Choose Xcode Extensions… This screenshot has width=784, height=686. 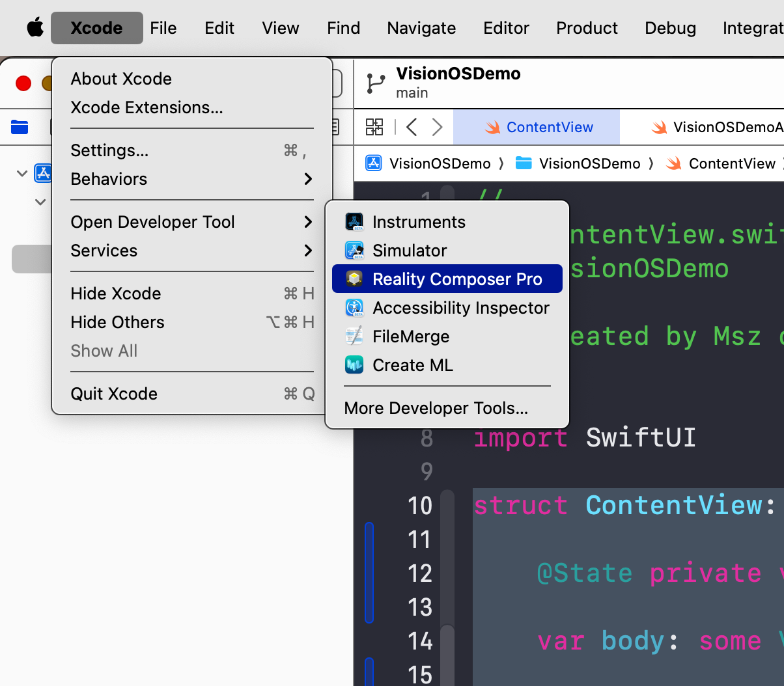pos(192,107)
